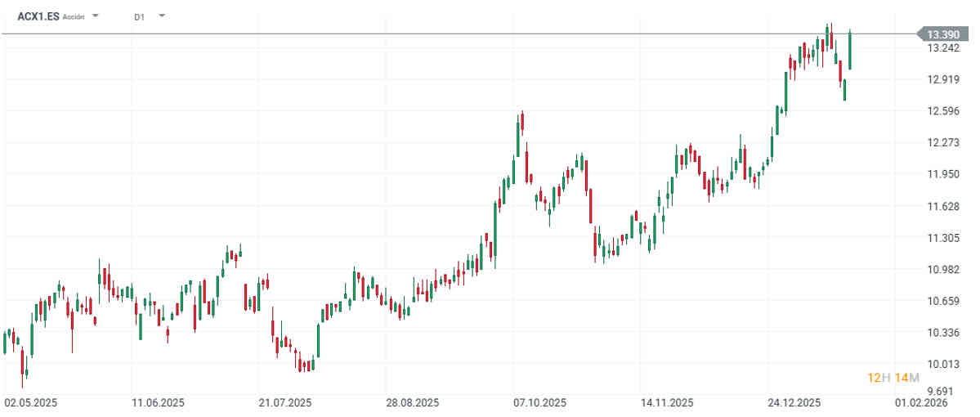Select the 21.07.2025 time axis marker
This screenshot has height=417, width=980.
click(x=284, y=403)
